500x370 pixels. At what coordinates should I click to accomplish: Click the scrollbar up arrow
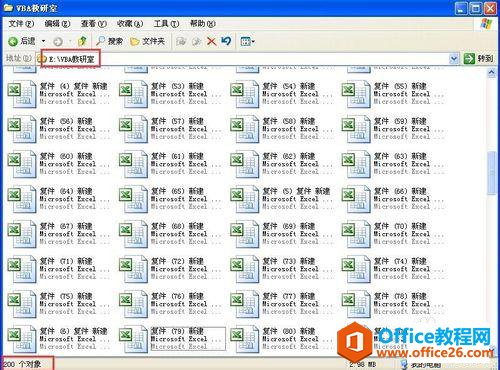tap(492, 73)
